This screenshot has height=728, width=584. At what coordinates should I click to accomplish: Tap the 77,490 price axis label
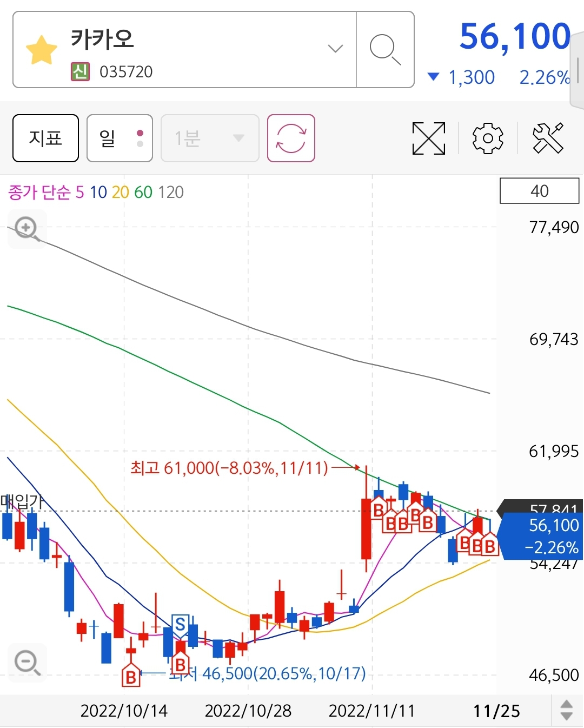point(554,227)
